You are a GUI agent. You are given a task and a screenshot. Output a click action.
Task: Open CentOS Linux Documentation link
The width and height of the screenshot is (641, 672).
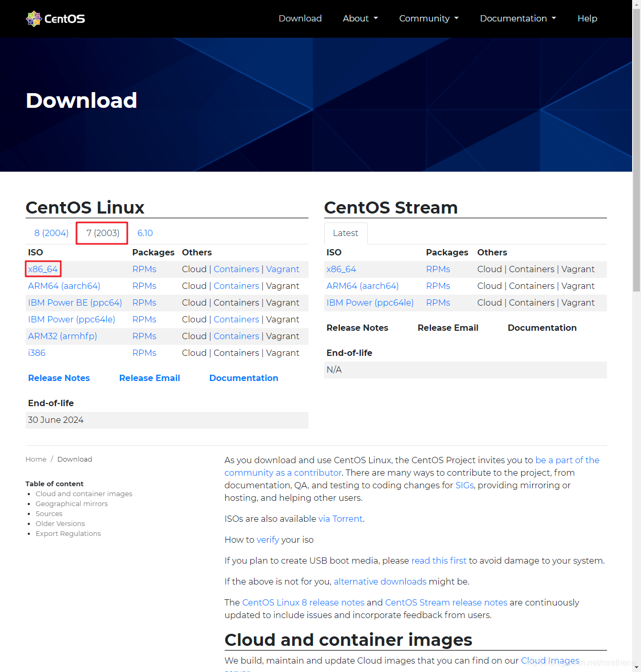click(x=244, y=378)
